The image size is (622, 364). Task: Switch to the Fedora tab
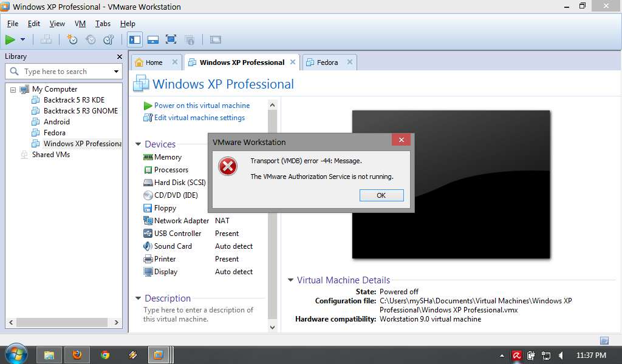[327, 62]
